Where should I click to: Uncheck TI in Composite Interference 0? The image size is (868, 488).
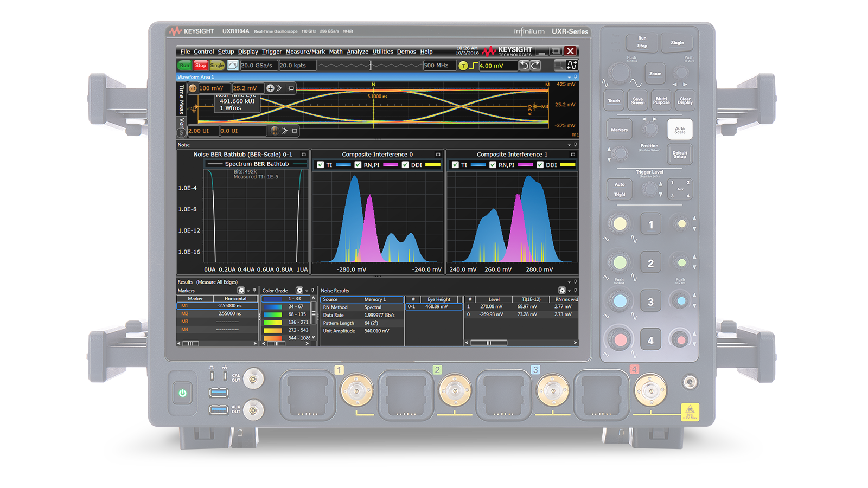321,165
